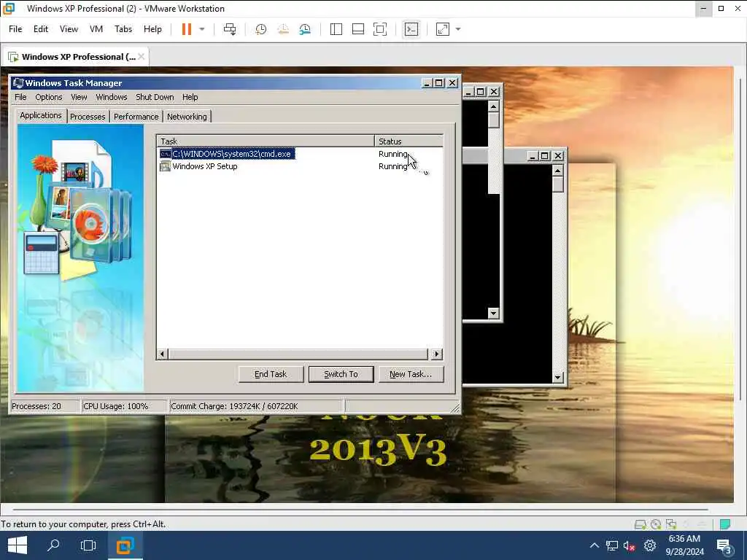Screen dimensions: 747x560
Task: Open Task Manager's File menu
Action: point(20,97)
